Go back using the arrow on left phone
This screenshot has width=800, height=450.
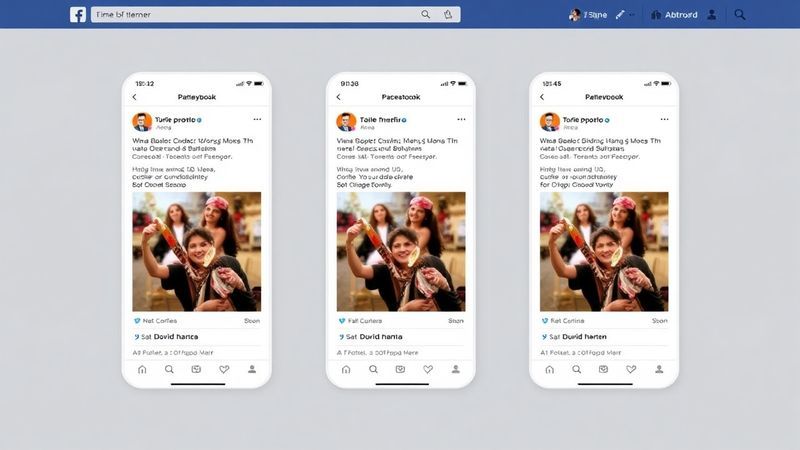[135, 97]
